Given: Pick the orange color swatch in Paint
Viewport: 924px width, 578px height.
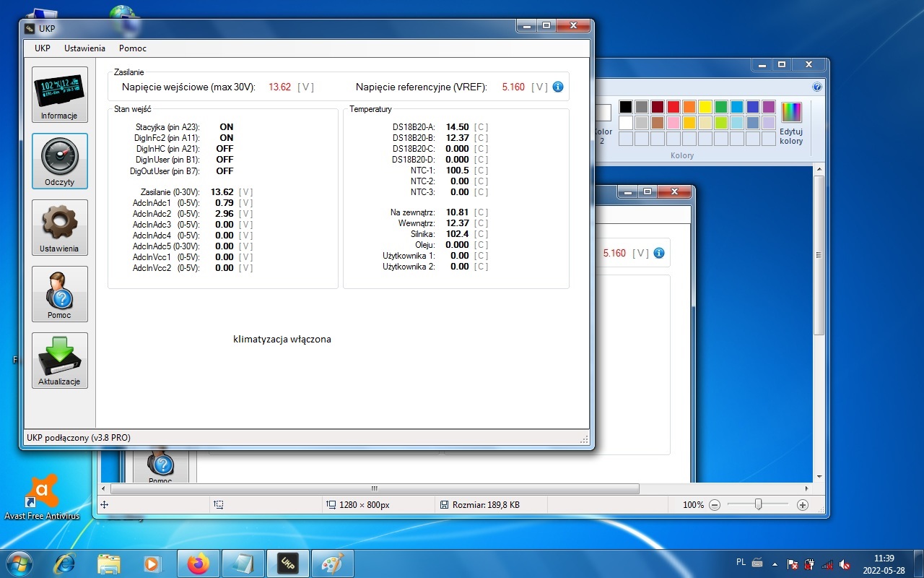Looking at the screenshot, I should (689, 107).
